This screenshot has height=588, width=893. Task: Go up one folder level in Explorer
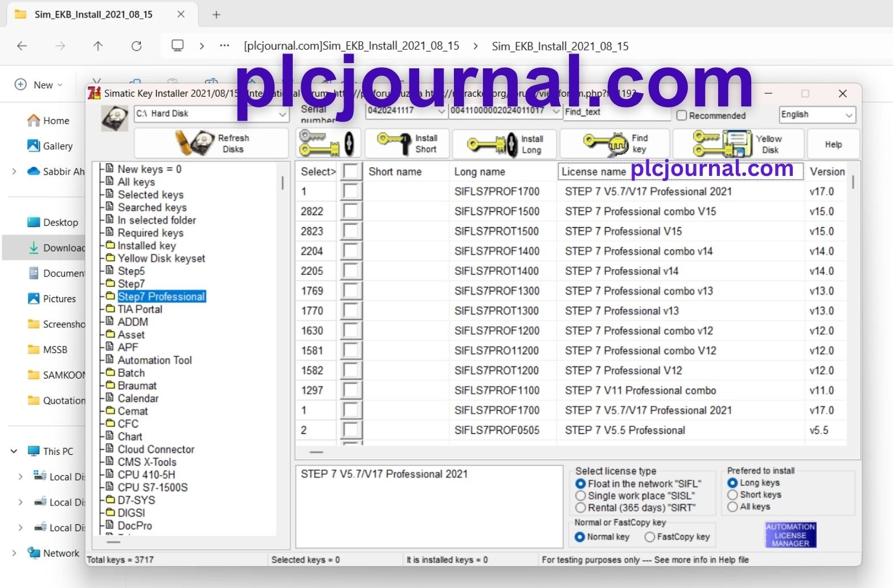pyautogui.click(x=98, y=46)
